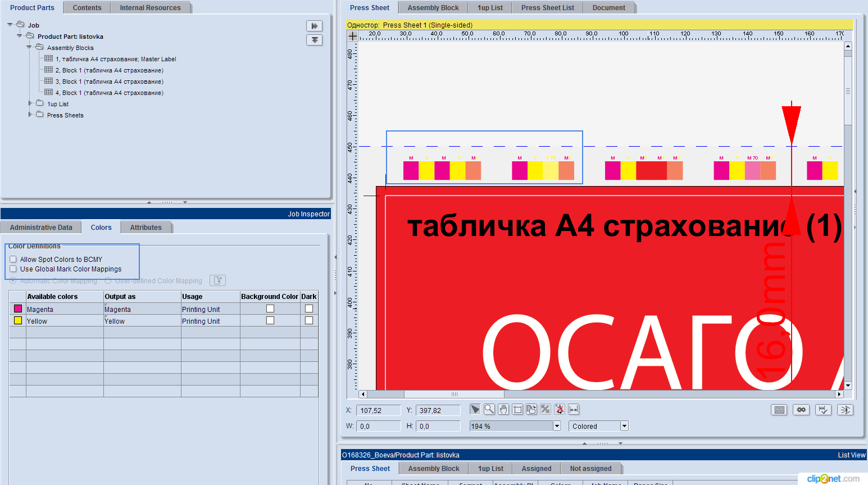Click the overlapping pages copy icon

coord(531,410)
